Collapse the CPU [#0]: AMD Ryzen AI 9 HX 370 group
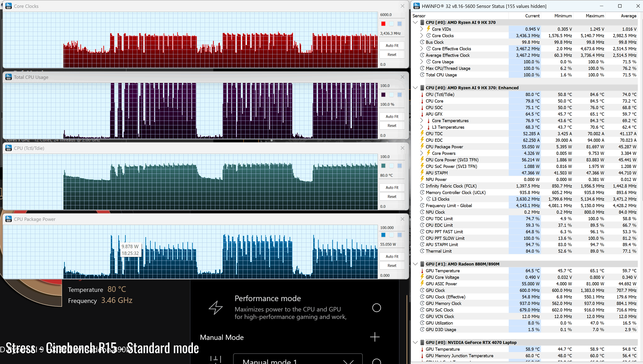 416,22
